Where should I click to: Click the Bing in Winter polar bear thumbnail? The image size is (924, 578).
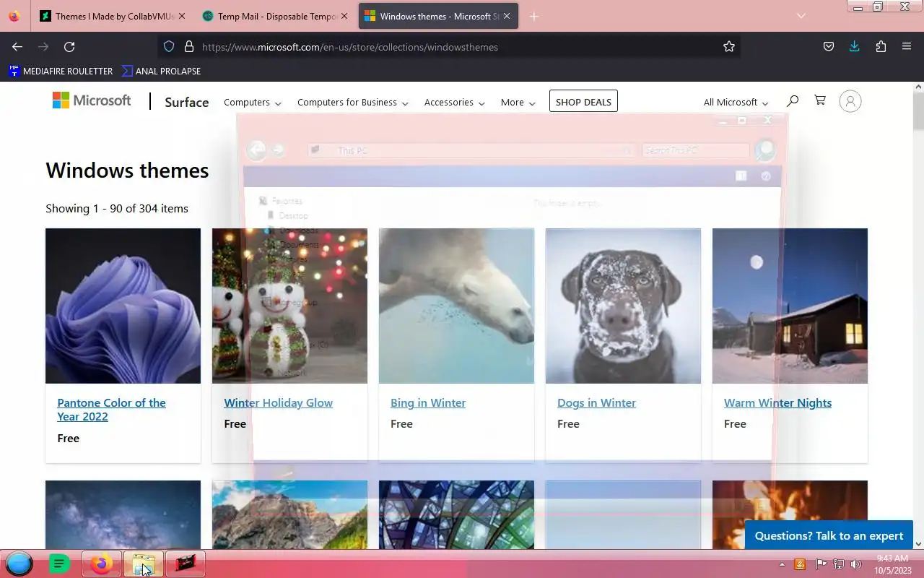(x=456, y=306)
